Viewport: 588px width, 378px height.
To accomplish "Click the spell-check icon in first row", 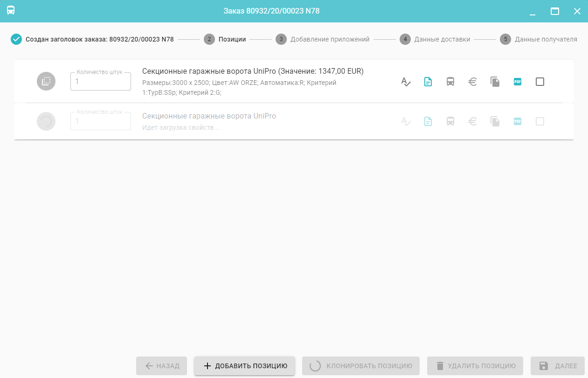I will click(406, 82).
